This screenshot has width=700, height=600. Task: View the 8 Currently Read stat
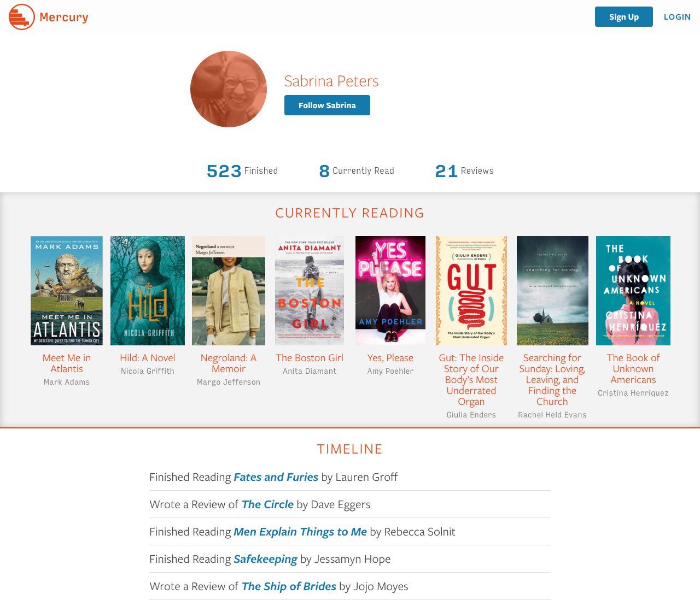[357, 171]
